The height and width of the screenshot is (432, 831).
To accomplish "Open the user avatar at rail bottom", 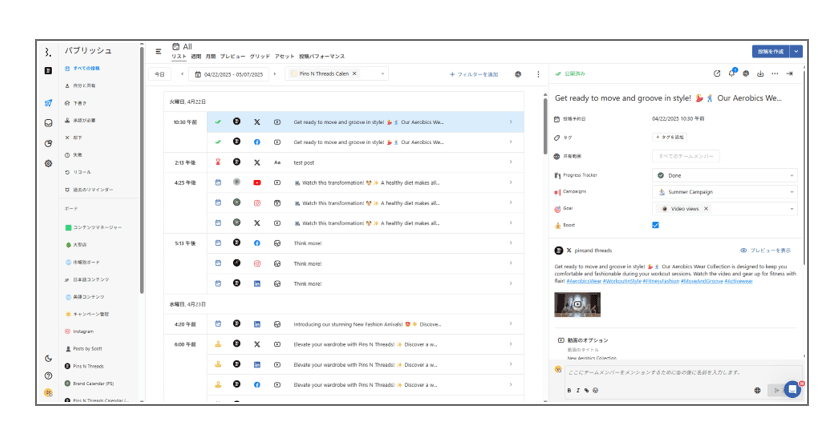I will [x=48, y=392].
